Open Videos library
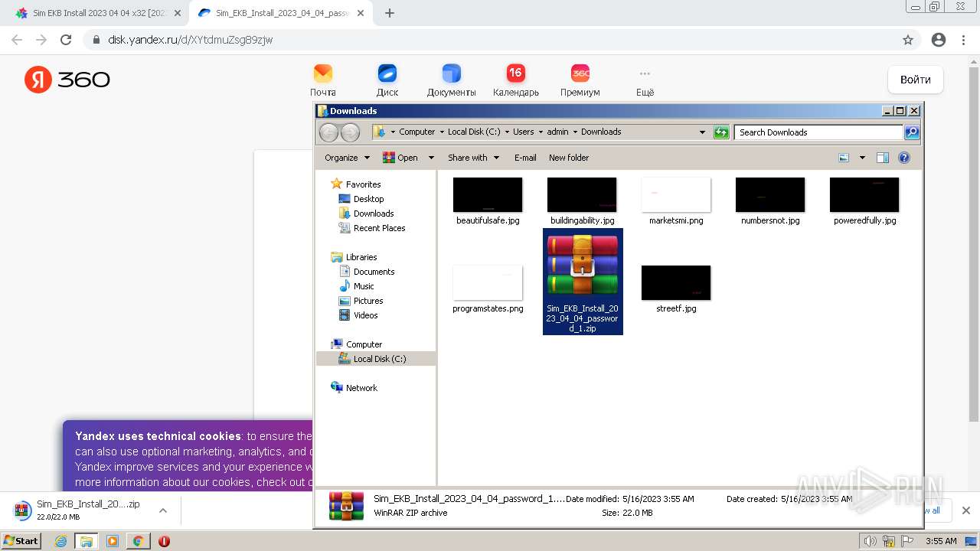The image size is (980, 551). [x=358, y=315]
